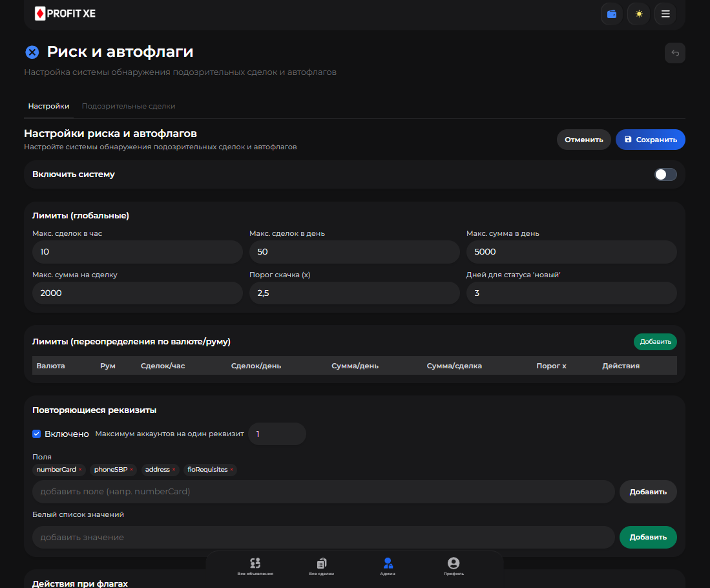The height and width of the screenshot is (588, 710).
Task: Open Админ section in bottom navigation
Action: tap(388, 567)
